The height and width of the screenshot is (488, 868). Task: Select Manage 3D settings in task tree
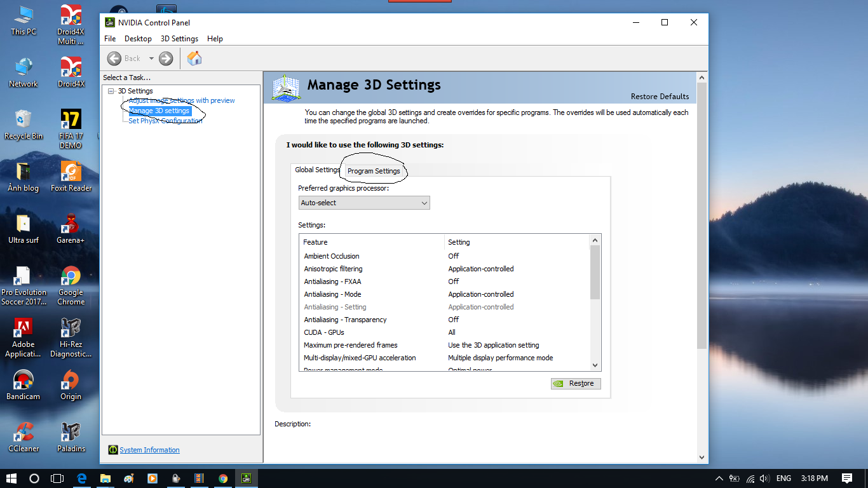pos(159,111)
